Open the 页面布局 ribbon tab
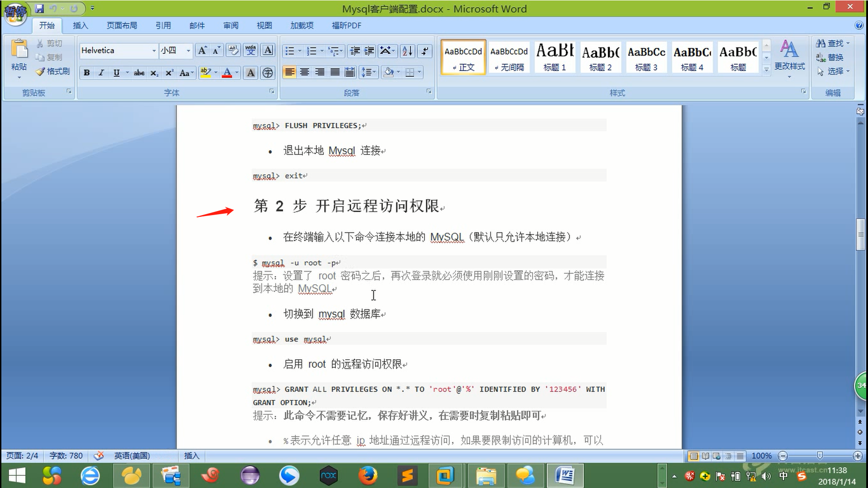The height and width of the screenshot is (488, 868). [122, 25]
